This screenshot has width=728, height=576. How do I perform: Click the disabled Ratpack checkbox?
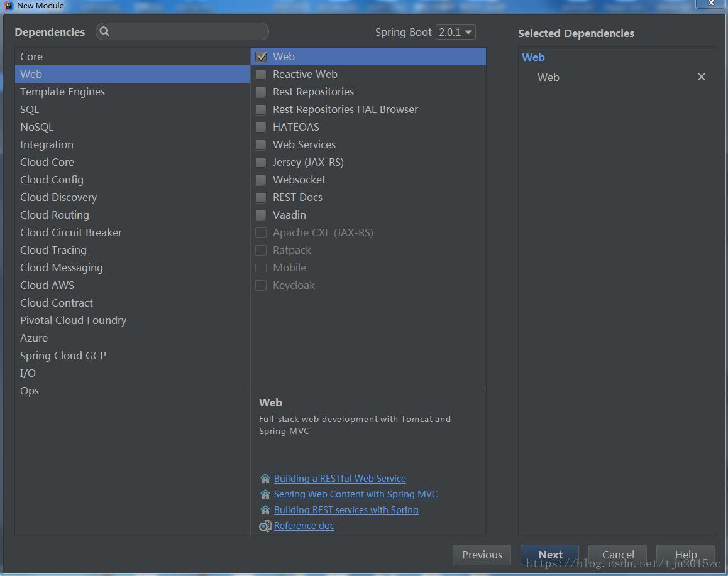pos(261,251)
